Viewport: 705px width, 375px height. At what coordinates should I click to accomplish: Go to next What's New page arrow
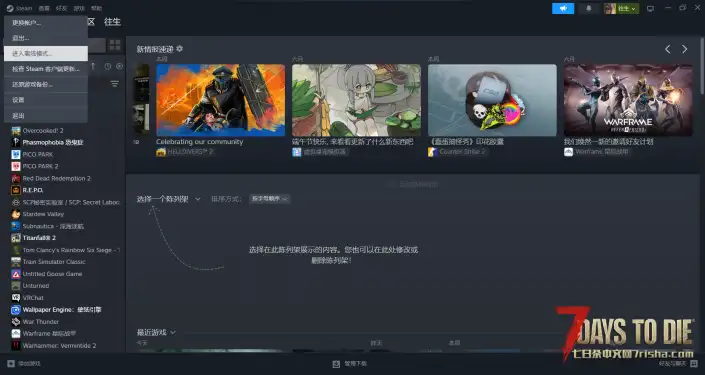pos(684,49)
